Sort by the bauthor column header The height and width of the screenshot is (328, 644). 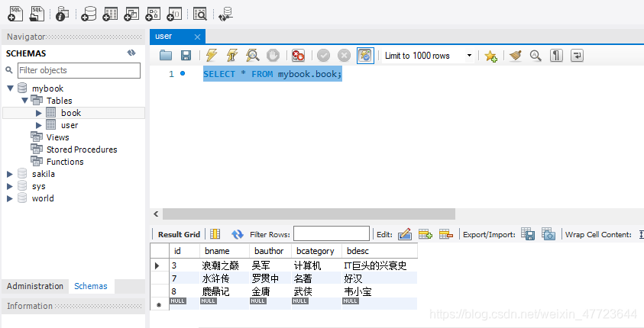(270, 251)
